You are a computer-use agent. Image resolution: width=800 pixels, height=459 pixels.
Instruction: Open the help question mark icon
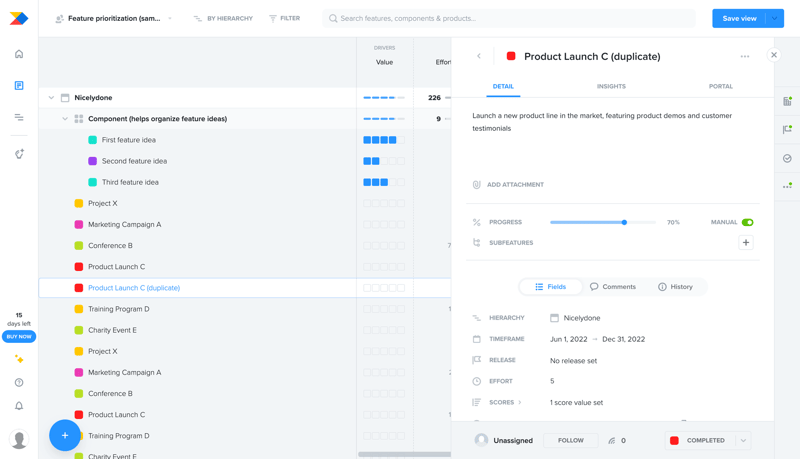pos(19,382)
